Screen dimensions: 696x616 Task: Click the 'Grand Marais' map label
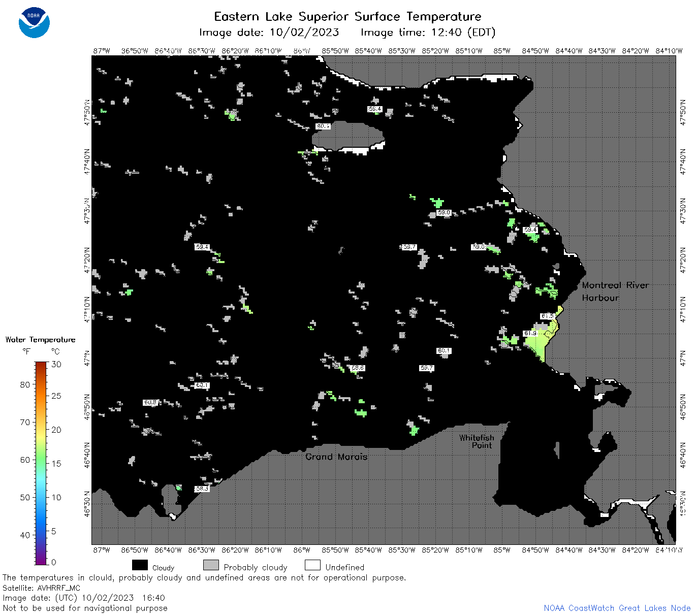(336, 457)
